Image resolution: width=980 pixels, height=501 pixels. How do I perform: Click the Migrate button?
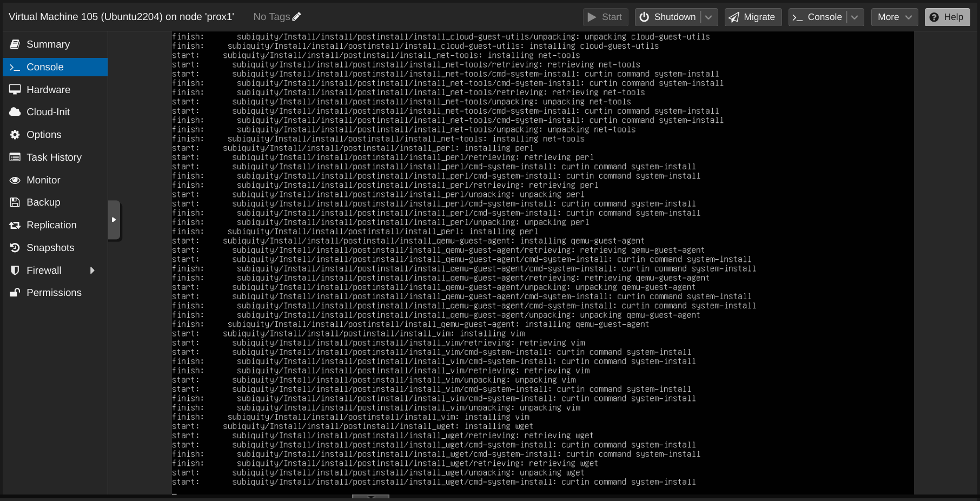click(753, 17)
